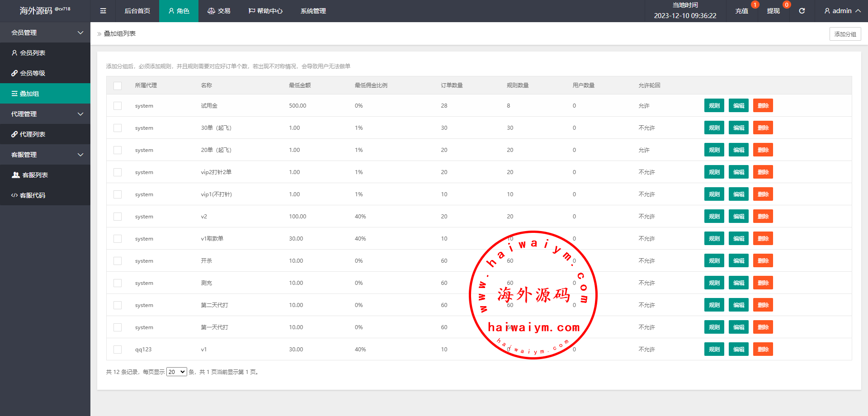Check the box for the 试用金 row
The height and width of the screenshot is (416, 868).
118,106
